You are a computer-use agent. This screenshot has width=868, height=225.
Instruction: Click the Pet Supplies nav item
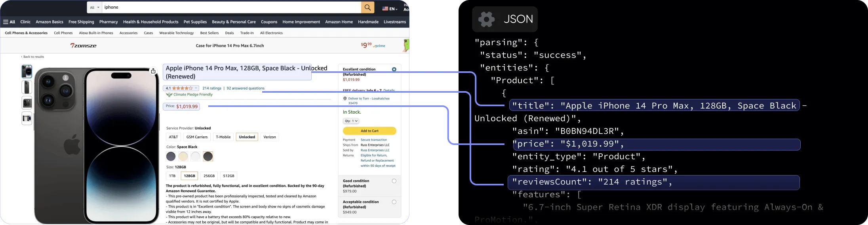[x=195, y=22]
